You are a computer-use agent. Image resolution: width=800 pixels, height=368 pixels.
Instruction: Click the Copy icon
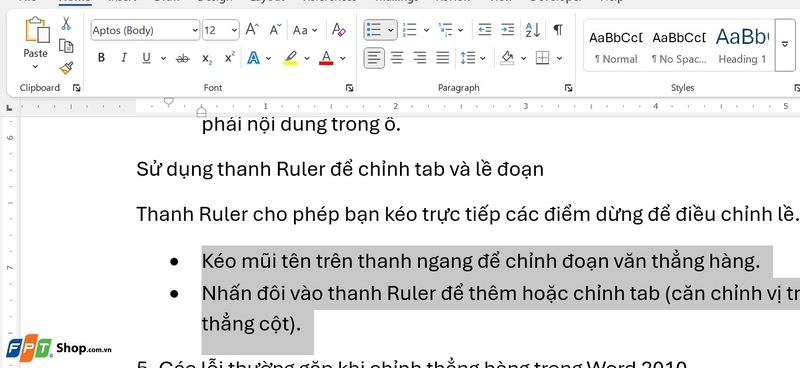[66, 46]
